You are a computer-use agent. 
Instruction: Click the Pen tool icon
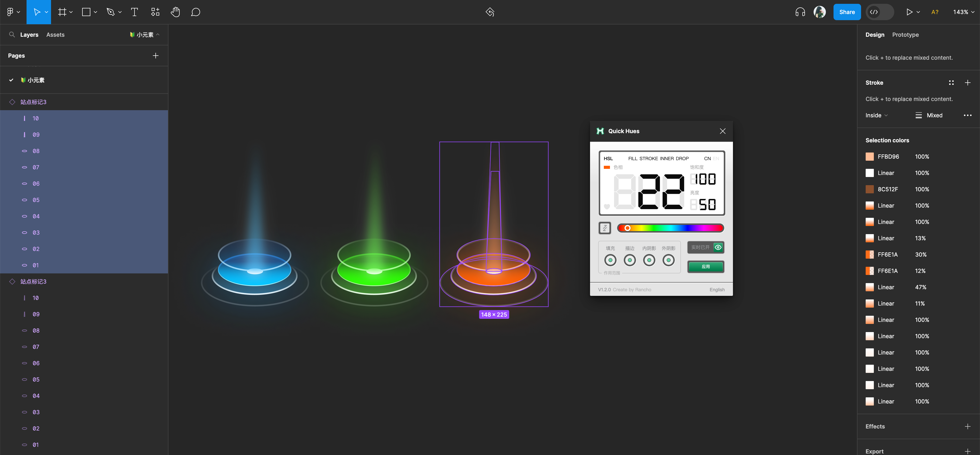[111, 12]
